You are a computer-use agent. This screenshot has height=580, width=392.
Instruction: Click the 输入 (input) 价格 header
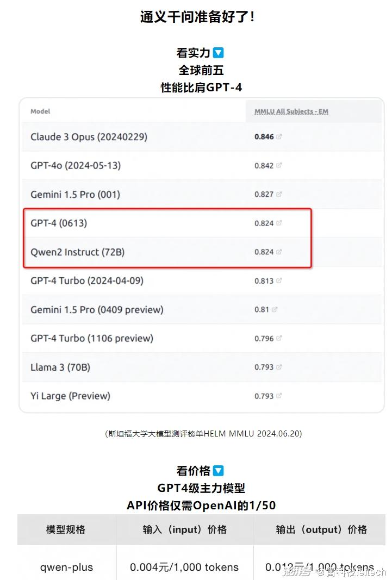tap(184, 529)
